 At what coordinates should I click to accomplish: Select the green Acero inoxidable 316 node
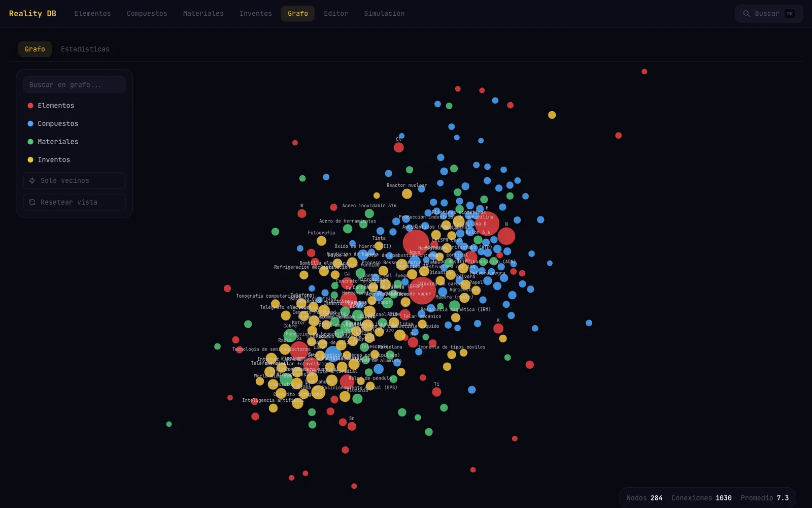tap(369, 213)
